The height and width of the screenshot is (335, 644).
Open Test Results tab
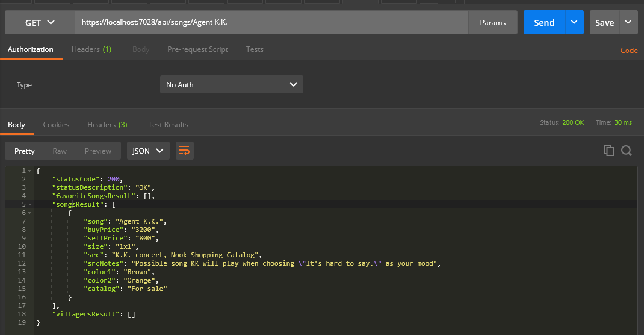(x=168, y=125)
